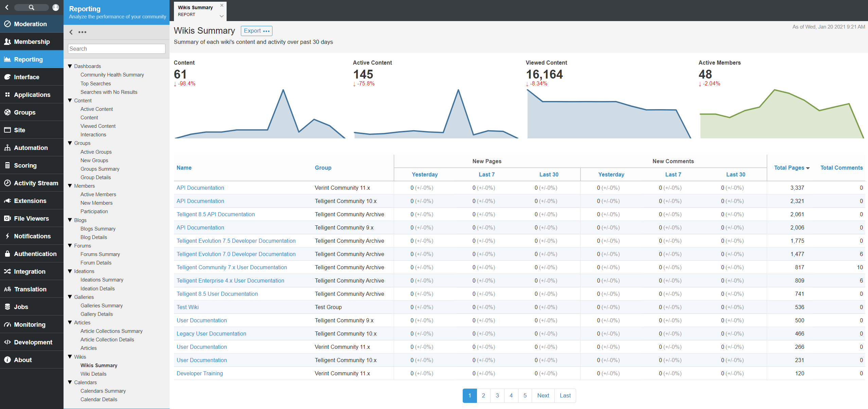This screenshot has height=409, width=868.
Task: Sort the table by Name column
Action: 184,168
